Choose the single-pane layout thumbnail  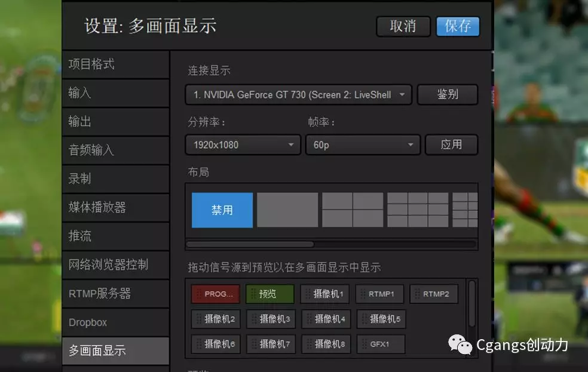click(287, 210)
